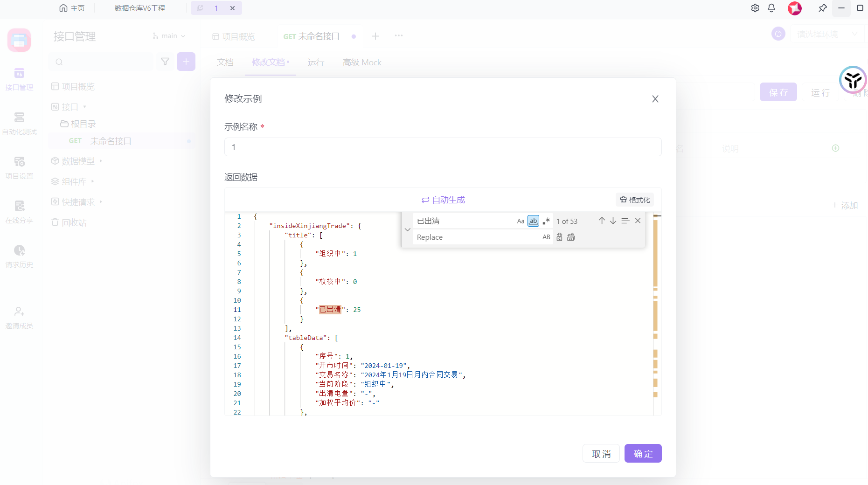Toggle Find in Selection icon

pos(625,221)
